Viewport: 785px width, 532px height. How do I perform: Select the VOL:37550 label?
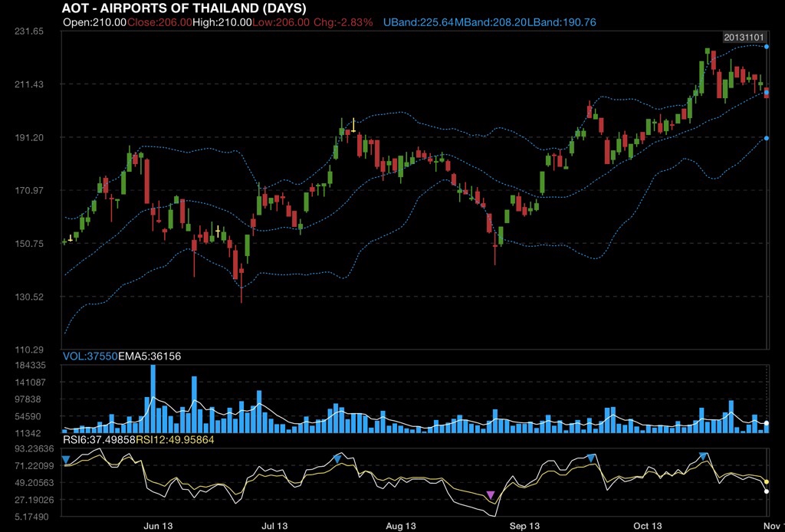tap(90, 356)
